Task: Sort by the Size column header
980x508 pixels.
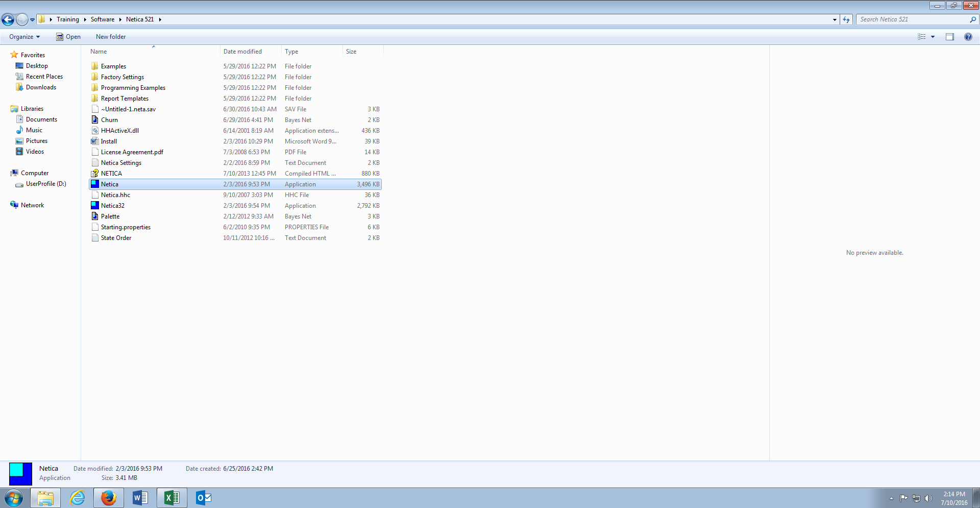Action: (363, 52)
